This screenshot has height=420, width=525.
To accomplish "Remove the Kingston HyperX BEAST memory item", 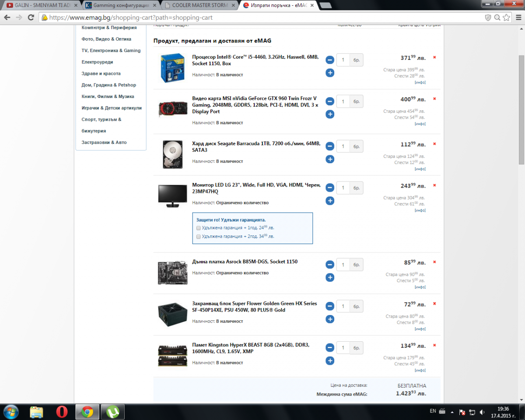I will (x=434, y=345).
